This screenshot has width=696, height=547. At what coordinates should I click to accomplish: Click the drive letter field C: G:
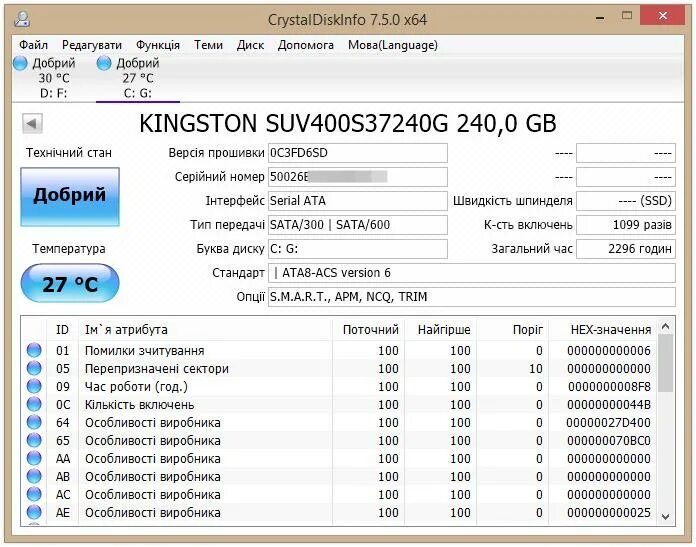pyautogui.click(x=358, y=249)
